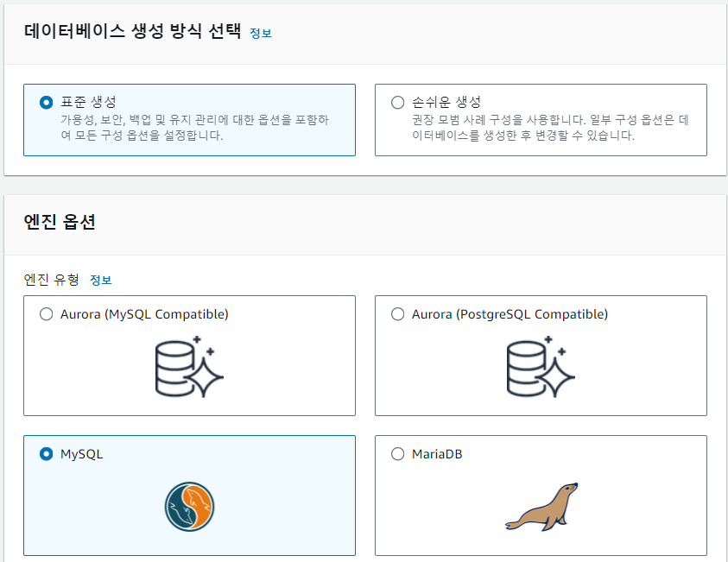Choose Aurora (PostgreSQL Compatible) engine radio
Screen dimensions: 728x562
pyautogui.click(x=397, y=314)
